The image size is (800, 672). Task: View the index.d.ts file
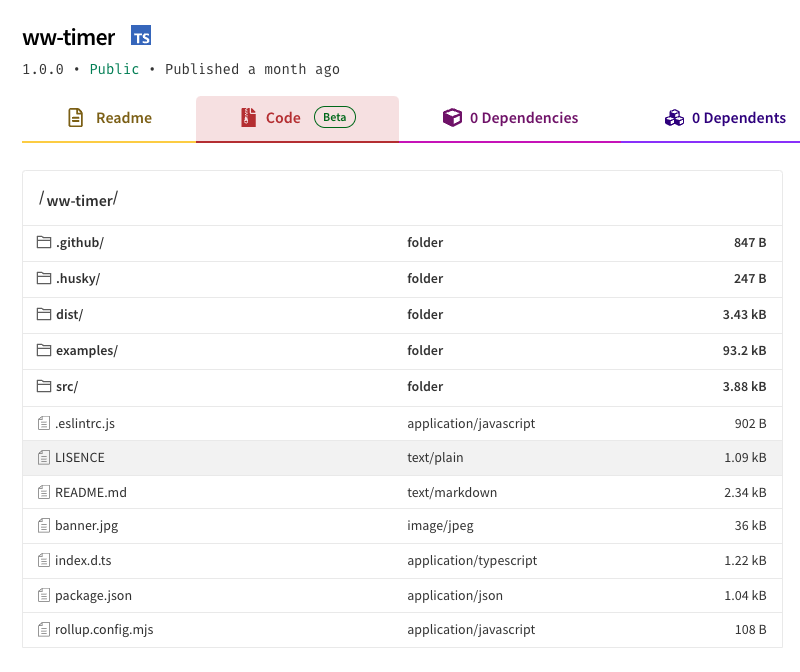click(83, 561)
